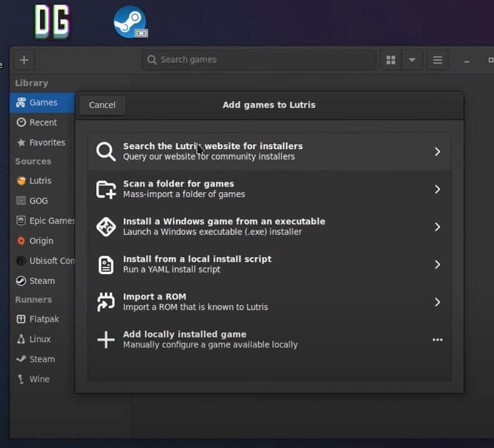The width and height of the screenshot is (494, 448).
Task: Click the magnifier icon for Lutris website search
Action: (x=106, y=152)
